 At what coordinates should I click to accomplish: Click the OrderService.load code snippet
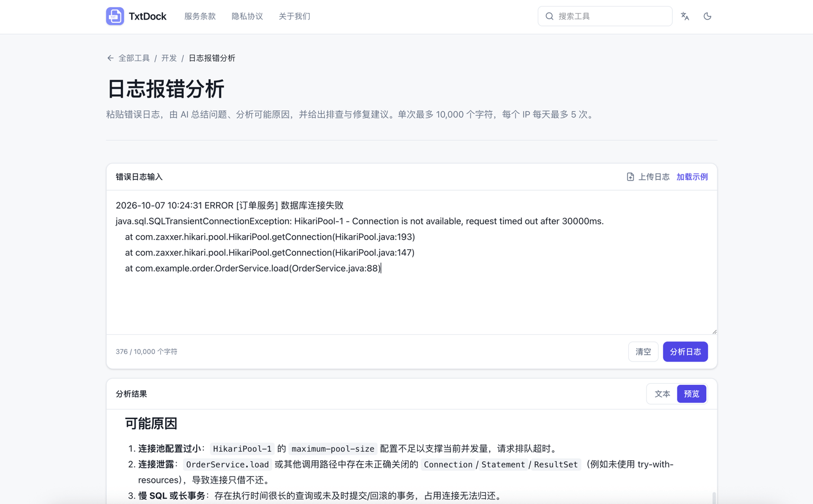pyautogui.click(x=228, y=464)
